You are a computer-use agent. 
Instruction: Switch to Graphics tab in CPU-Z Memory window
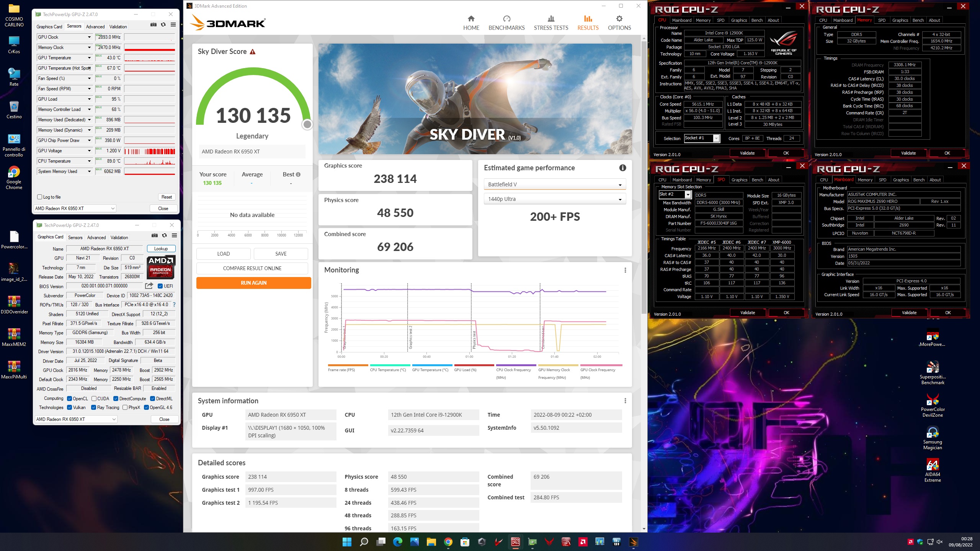(900, 20)
